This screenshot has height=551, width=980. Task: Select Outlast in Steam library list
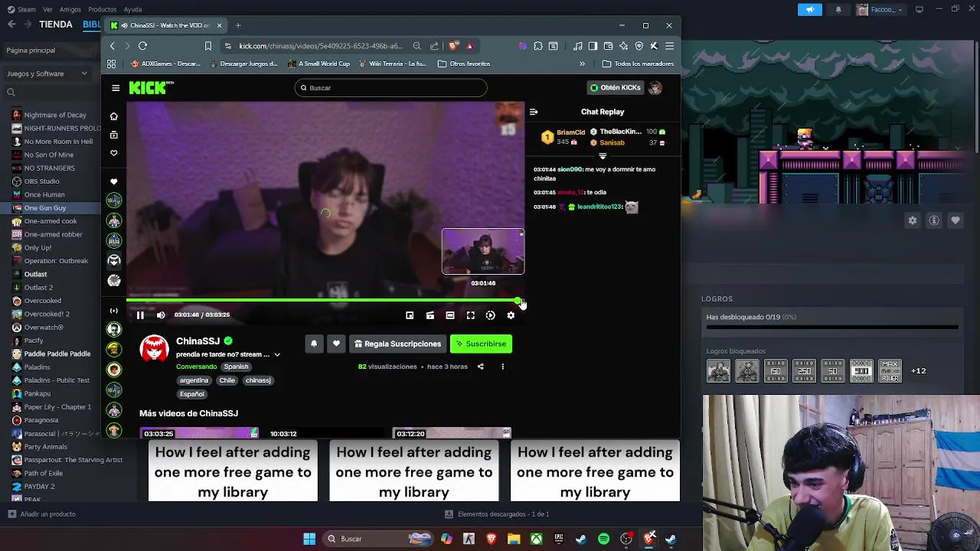[x=35, y=274]
